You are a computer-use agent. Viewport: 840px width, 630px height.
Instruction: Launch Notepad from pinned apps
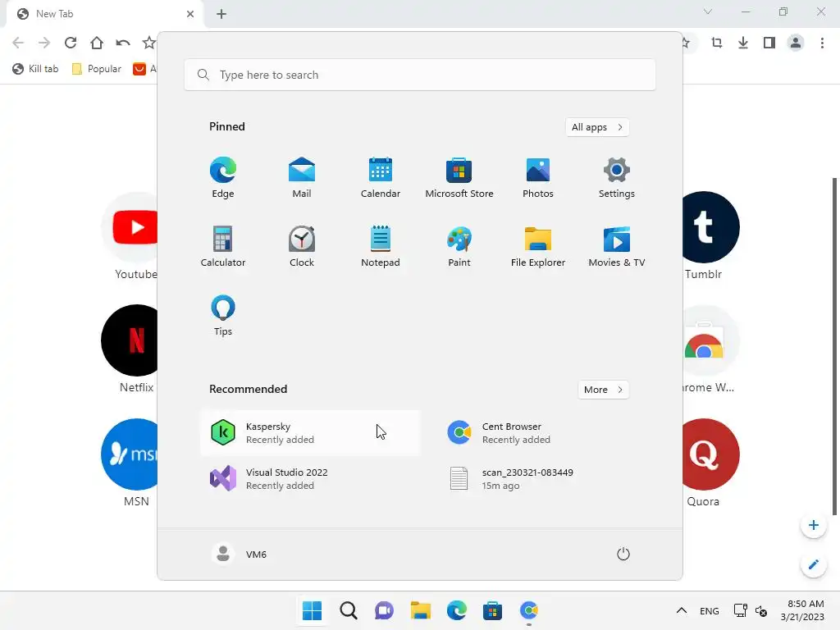click(381, 246)
